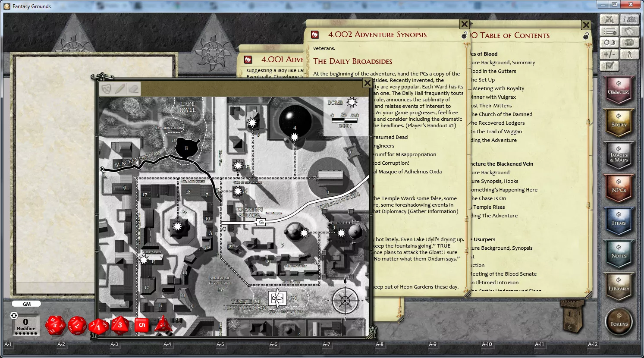Open 'The Recovered Ledgers' contents link
The width and height of the screenshot is (644, 358).
coord(497,123)
